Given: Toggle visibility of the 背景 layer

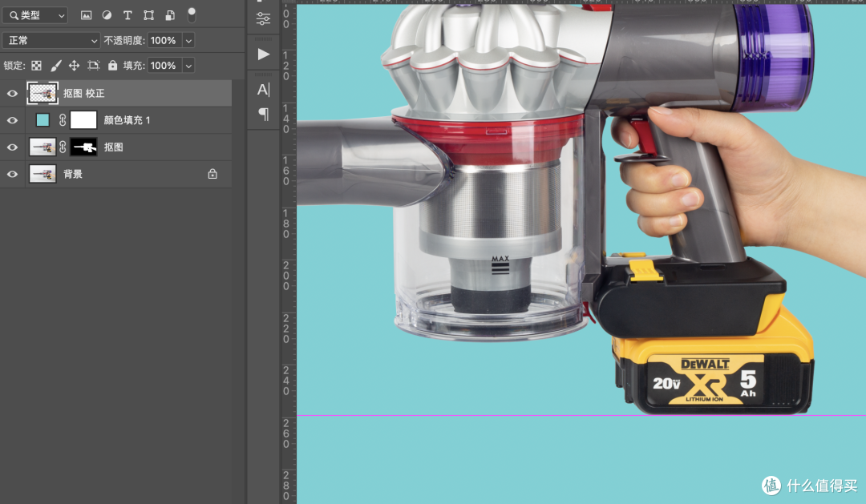Looking at the screenshot, I should pyautogui.click(x=12, y=175).
